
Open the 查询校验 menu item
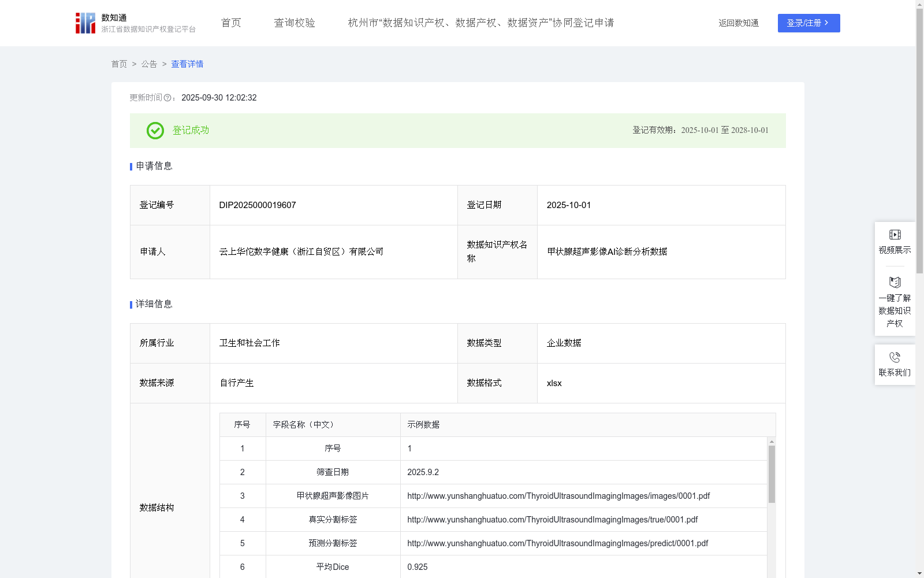295,23
